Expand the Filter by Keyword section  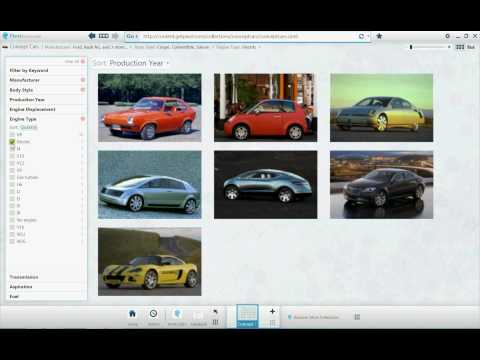pos(45,70)
